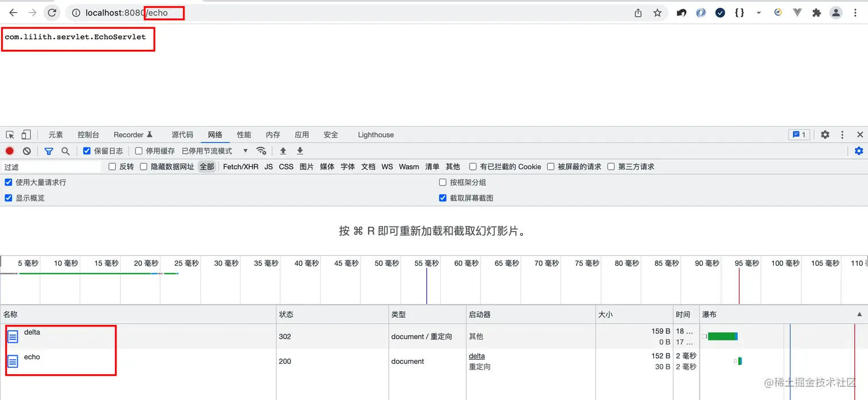Screen dimensions: 868x400
Task: Switch to 元素 tab
Action: tap(56, 135)
